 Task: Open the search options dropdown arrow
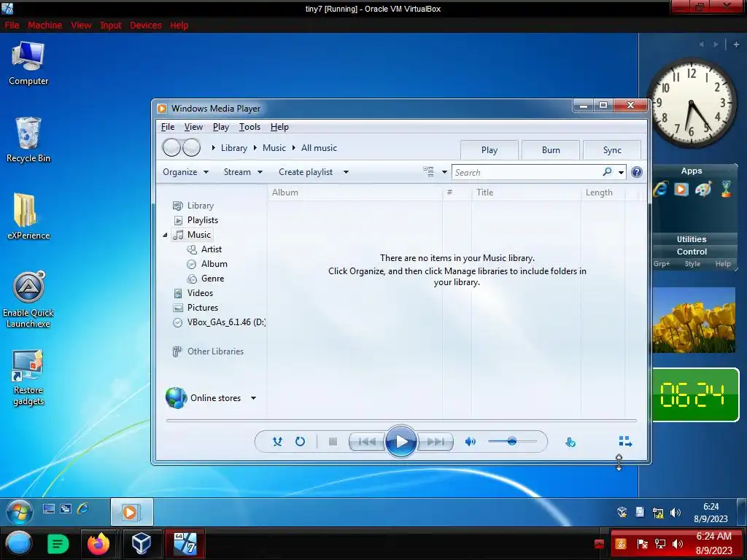click(x=622, y=172)
